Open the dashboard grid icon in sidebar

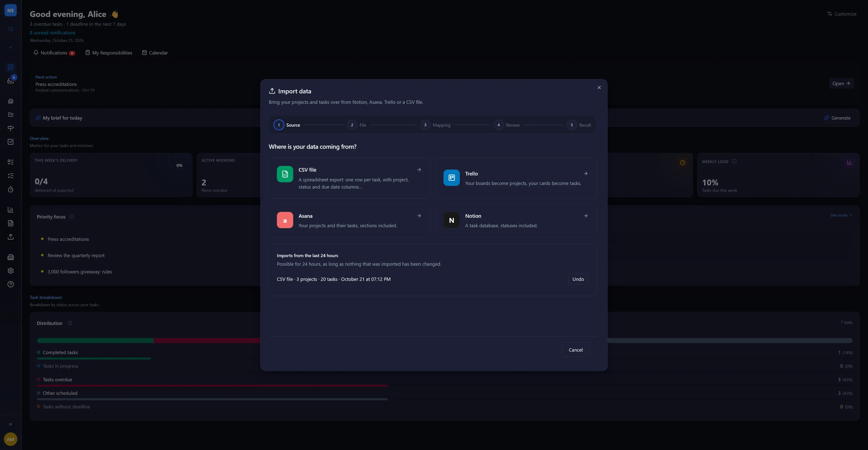(10, 67)
